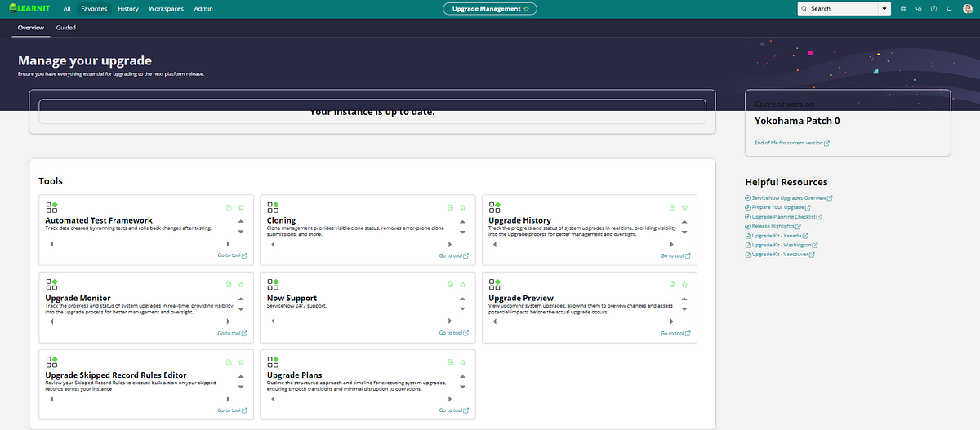Image resolution: width=980 pixels, height=430 pixels.
Task: Open Upgrade Kit - Vancouver link
Action: coord(780,255)
